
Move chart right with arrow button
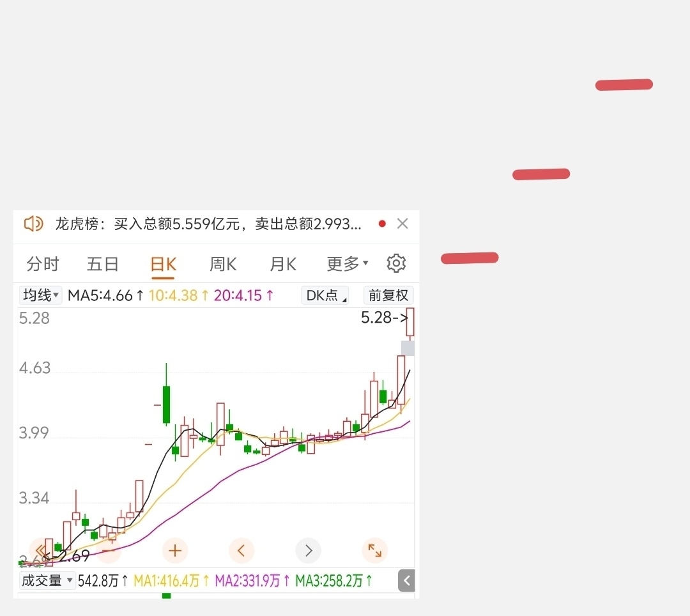[x=308, y=550]
